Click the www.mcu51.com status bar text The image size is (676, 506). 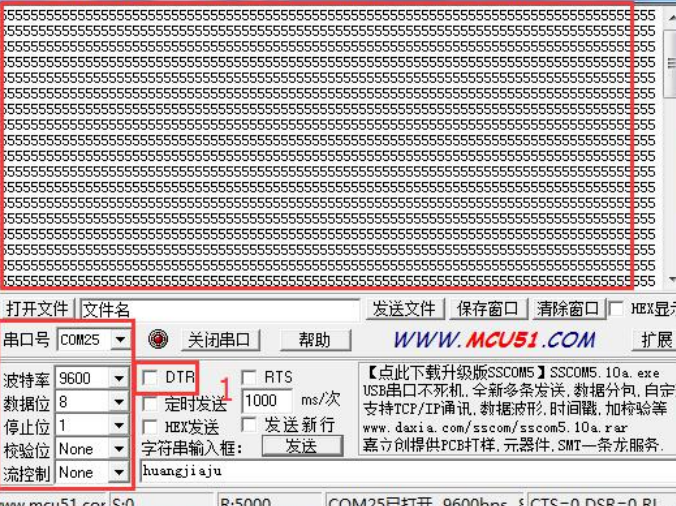tap(53, 500)
